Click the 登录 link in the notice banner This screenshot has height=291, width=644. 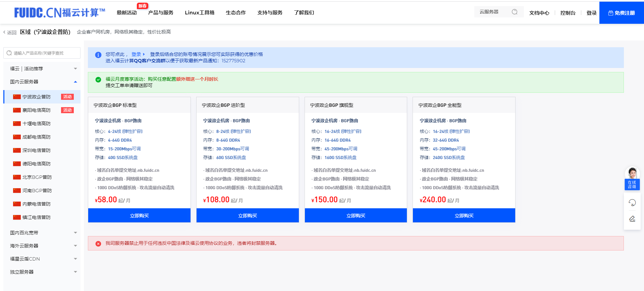click(x=138, y=54)
